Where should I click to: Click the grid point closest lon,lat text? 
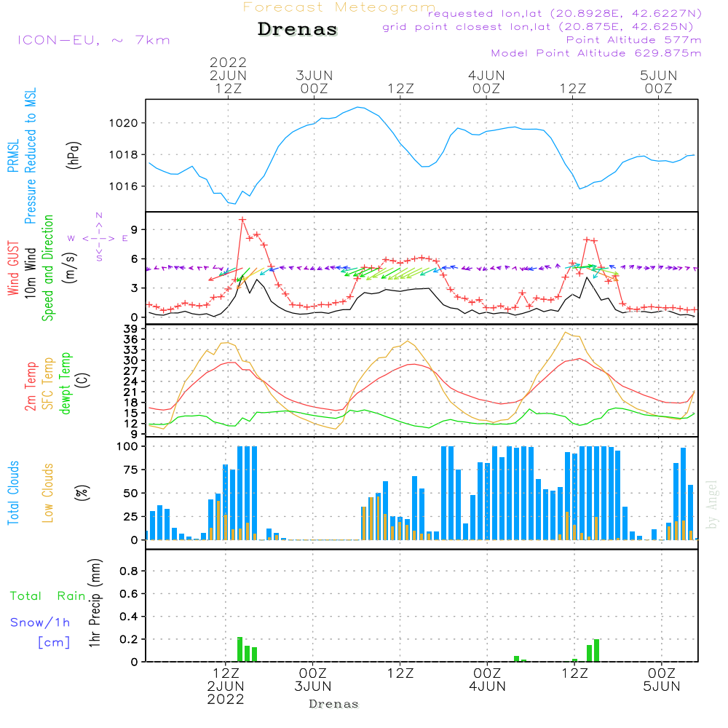[538, 27]
